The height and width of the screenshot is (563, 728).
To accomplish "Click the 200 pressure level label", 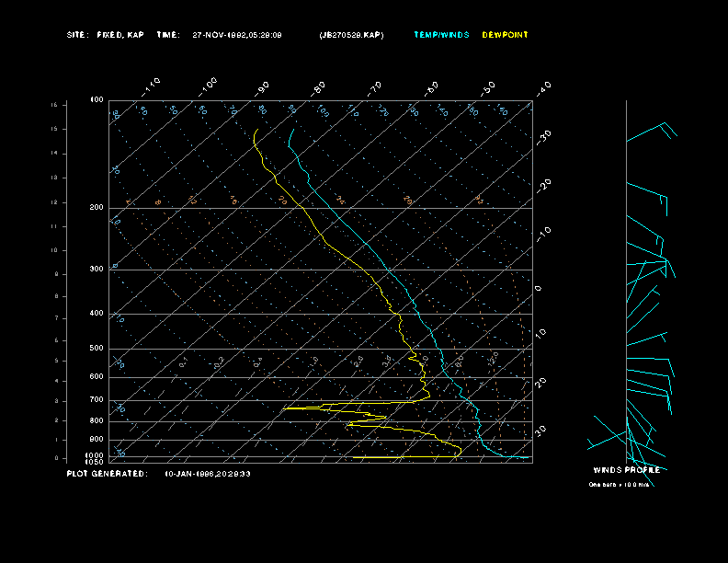I will (x=97, y=208).
